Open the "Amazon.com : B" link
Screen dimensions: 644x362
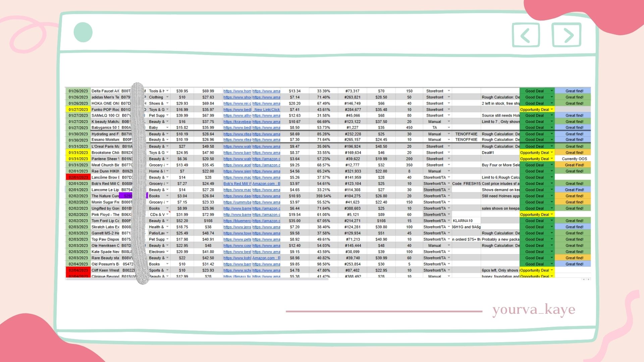(x=266, y=184)
